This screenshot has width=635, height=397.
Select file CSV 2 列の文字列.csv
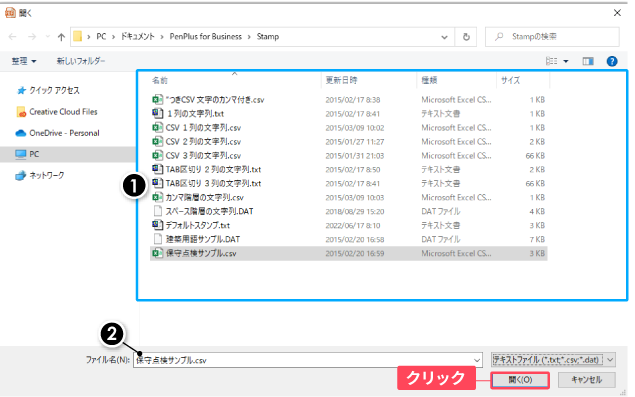click(203, 141)
